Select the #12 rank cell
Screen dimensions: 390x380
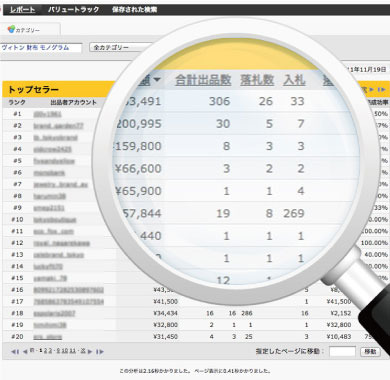click(17, 243)
